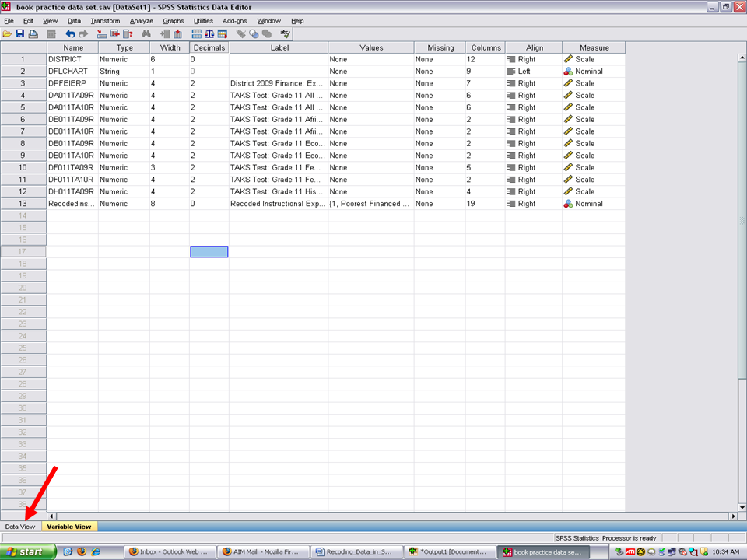Click the horizontal scrollbar right arrow
Image resolution: width=747 pixels, height=560 pixels.
click(732, 516)
